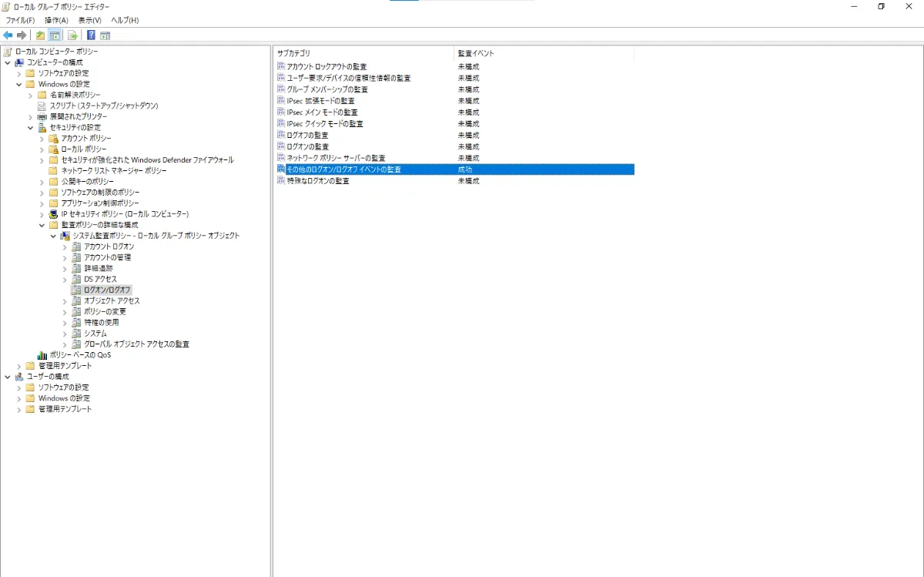
Task: Select the ログオンの監査 row
Action: pyautogui.click(x=454, y=146)
